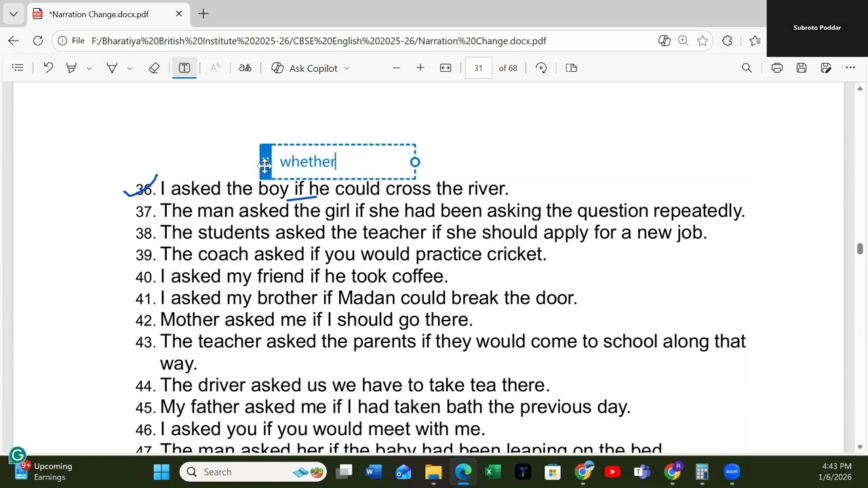This screenshot has height=488, width=868.
Task: Open Calculator from the taskbar
Action: click(x=702, y=472)
